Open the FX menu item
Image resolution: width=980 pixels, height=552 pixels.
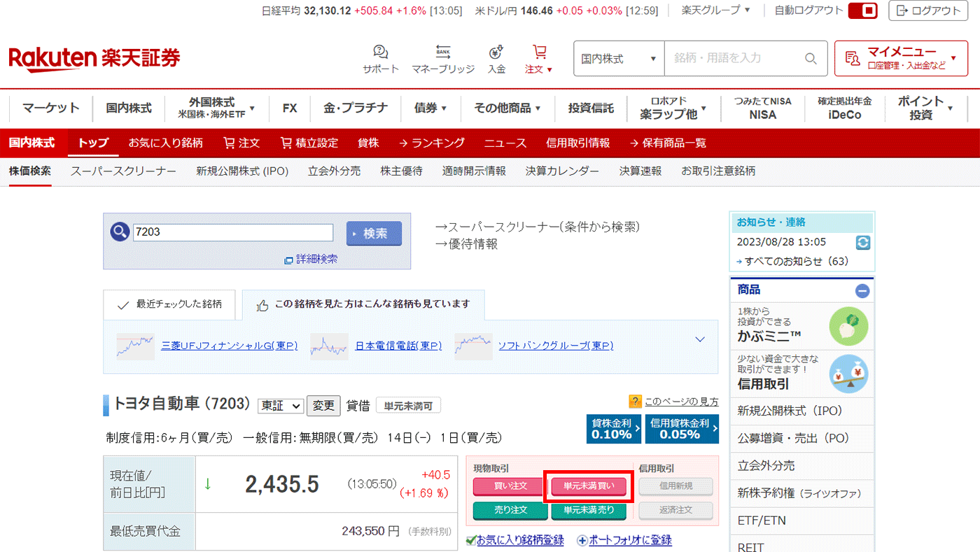(290, 108)
